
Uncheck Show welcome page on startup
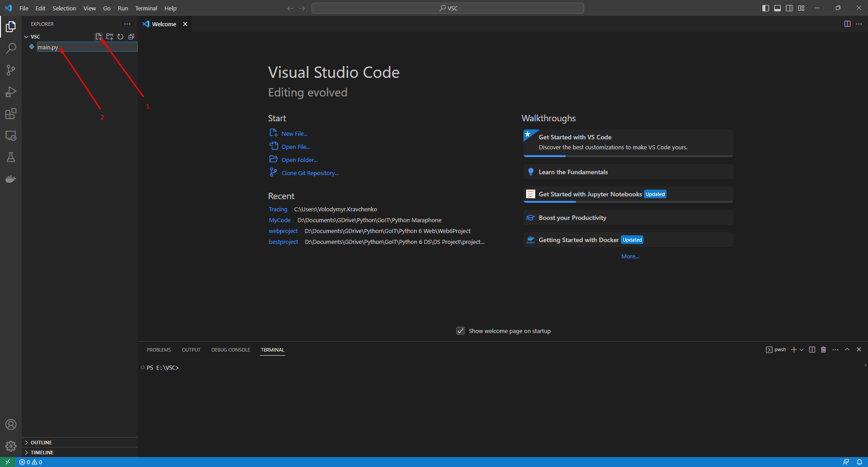coord(460,331)
